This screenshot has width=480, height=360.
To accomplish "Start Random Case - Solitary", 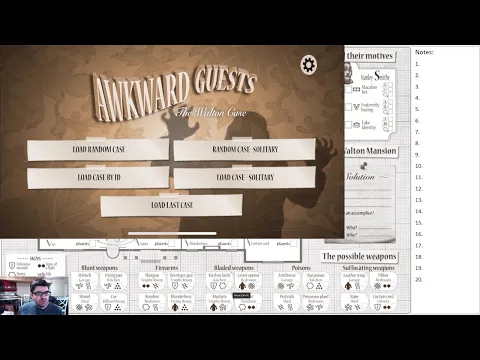I will (245, 149).
